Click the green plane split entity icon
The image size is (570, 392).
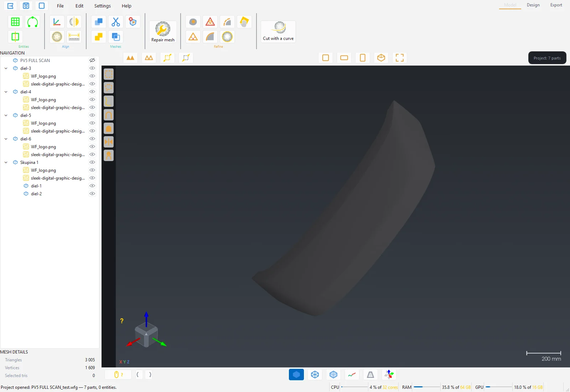(x=15, y=37)
